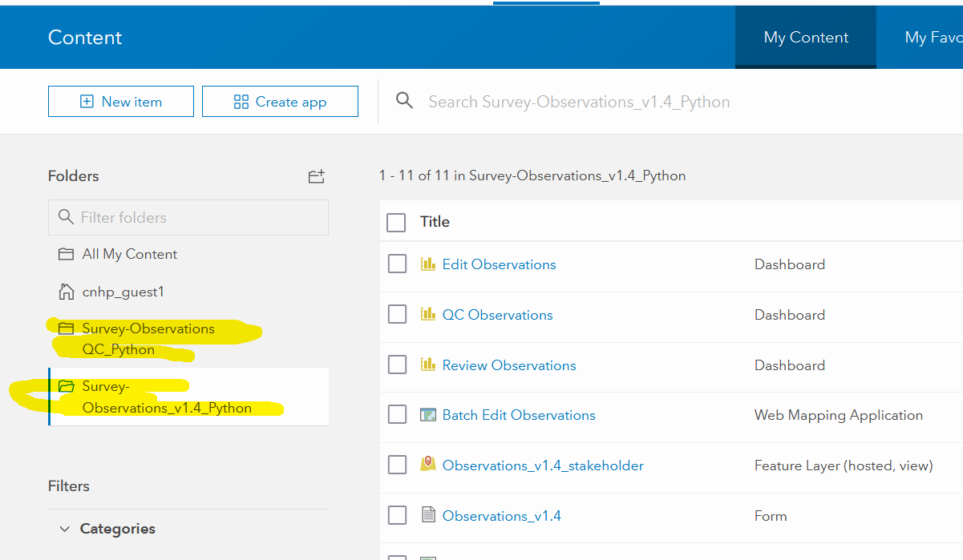This screenshot has height=560, width=963.
Task: Click the Feature Layer (hosted, view) type text
Action: tap(844, 465)
